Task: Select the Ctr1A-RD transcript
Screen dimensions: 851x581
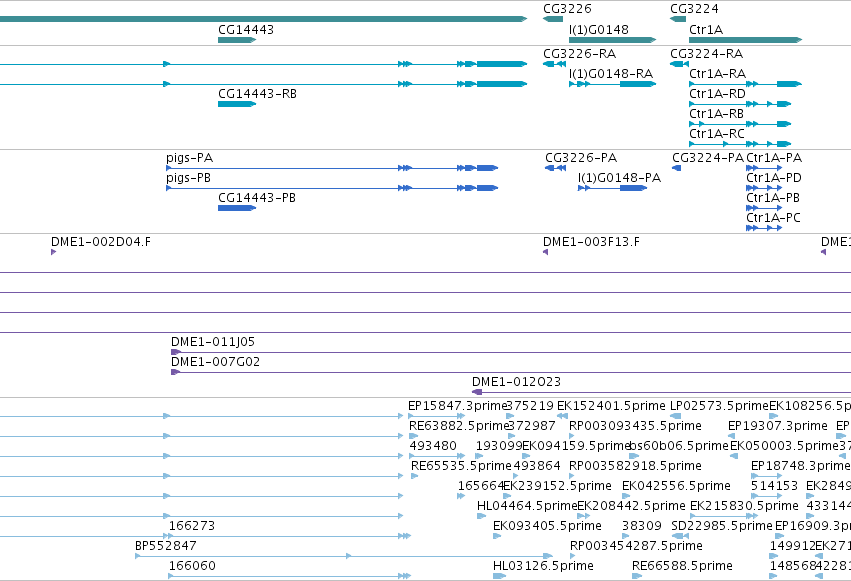Action: coord(740,104)
